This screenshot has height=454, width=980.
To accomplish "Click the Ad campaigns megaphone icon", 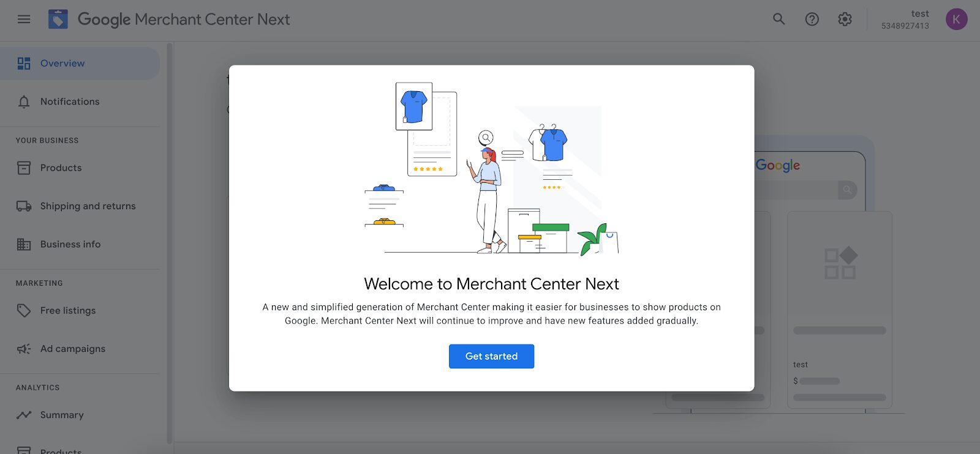I will point(24,349).
